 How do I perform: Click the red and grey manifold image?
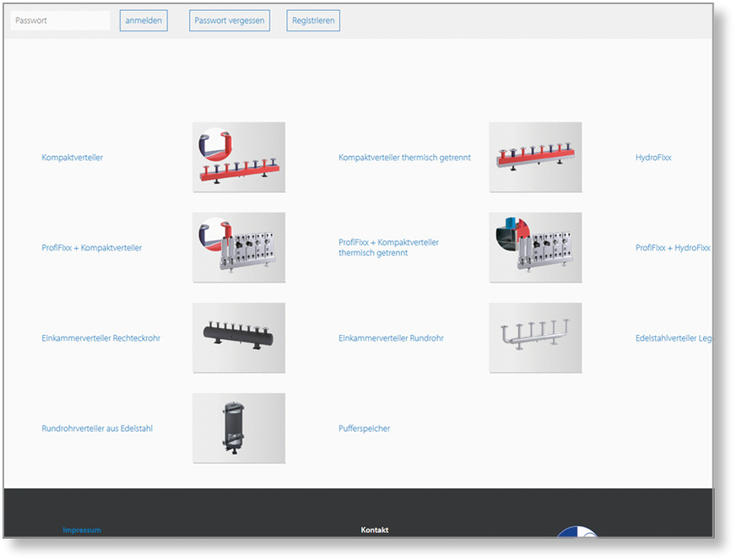(x=535, y=158)
